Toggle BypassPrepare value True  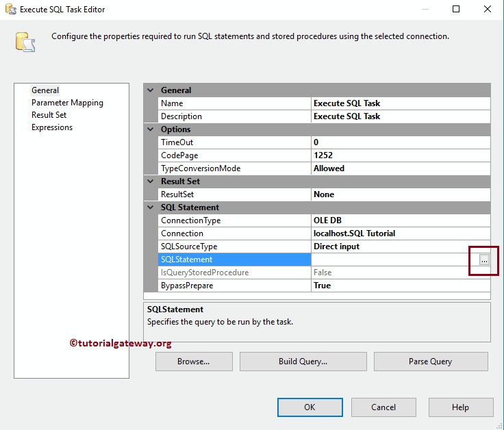point(401,286)
